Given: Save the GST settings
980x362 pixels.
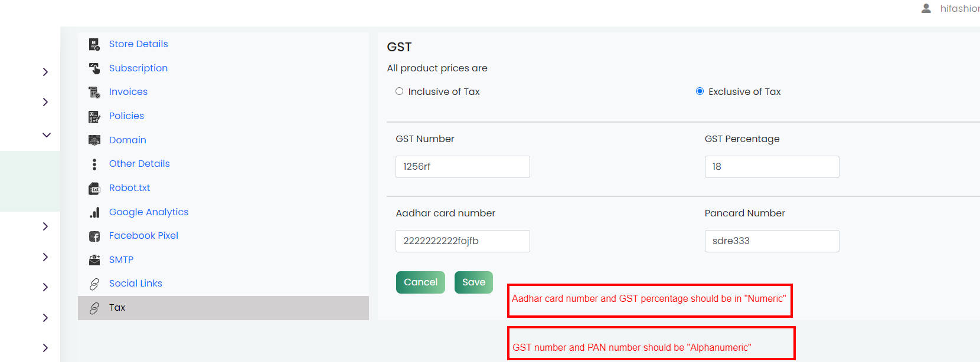Looking at the screenshot, I should click(x=473, y=282).
